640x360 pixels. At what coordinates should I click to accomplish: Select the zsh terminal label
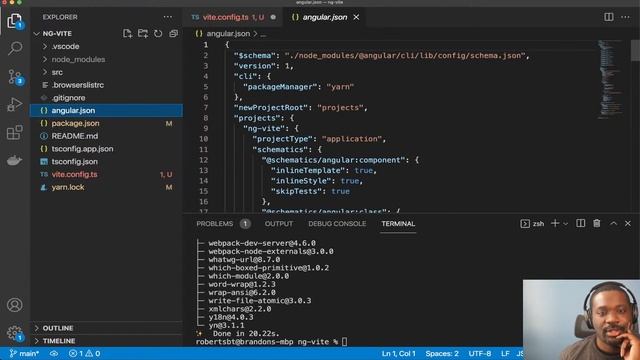click(x=532, y=224)
